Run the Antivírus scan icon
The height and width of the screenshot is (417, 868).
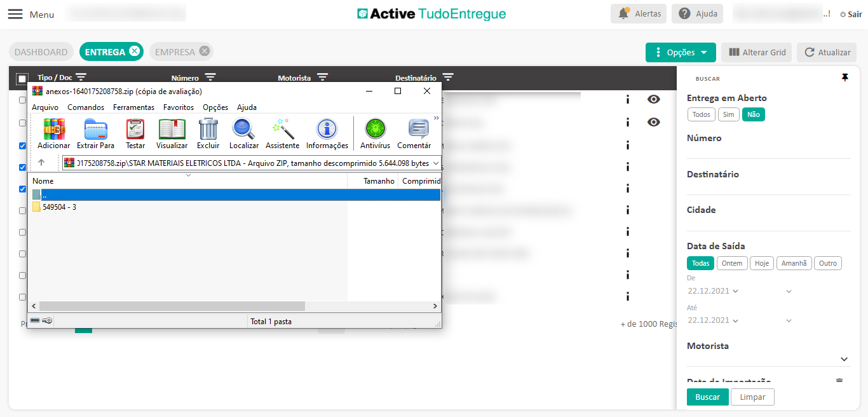pyautogui.click(x=375, y=130)
